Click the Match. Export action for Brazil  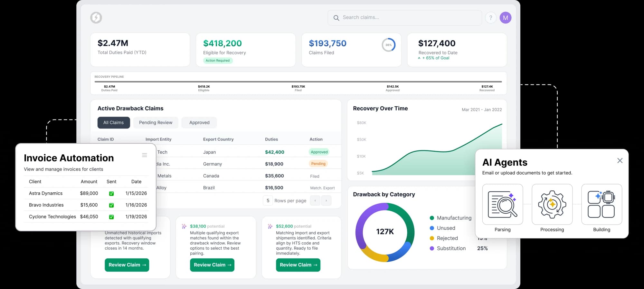tap(322, 188)
